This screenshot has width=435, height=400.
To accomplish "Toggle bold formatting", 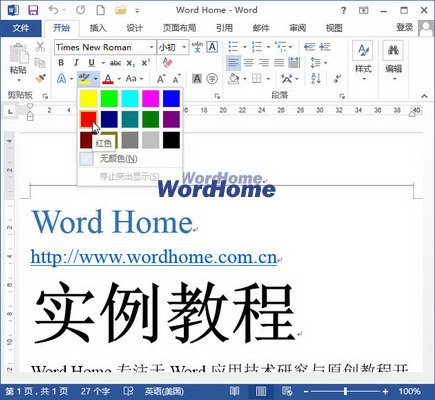I will coord(61,63).
